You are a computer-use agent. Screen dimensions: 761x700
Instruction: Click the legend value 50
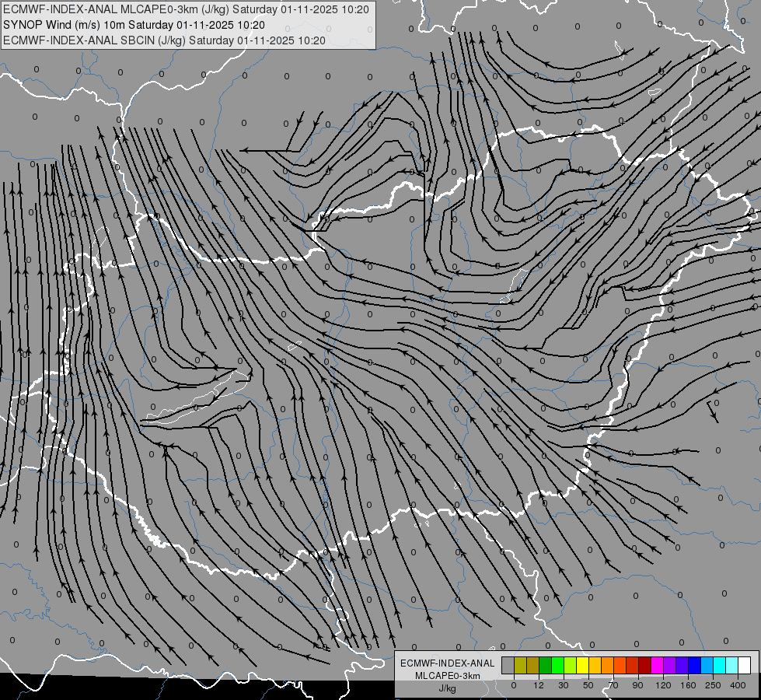[588, 685]
